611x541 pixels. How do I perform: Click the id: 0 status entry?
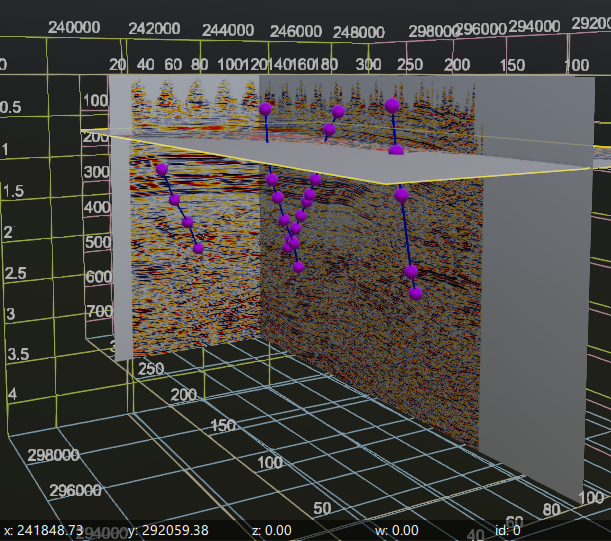pyautogui.click(x=508, y=530)
